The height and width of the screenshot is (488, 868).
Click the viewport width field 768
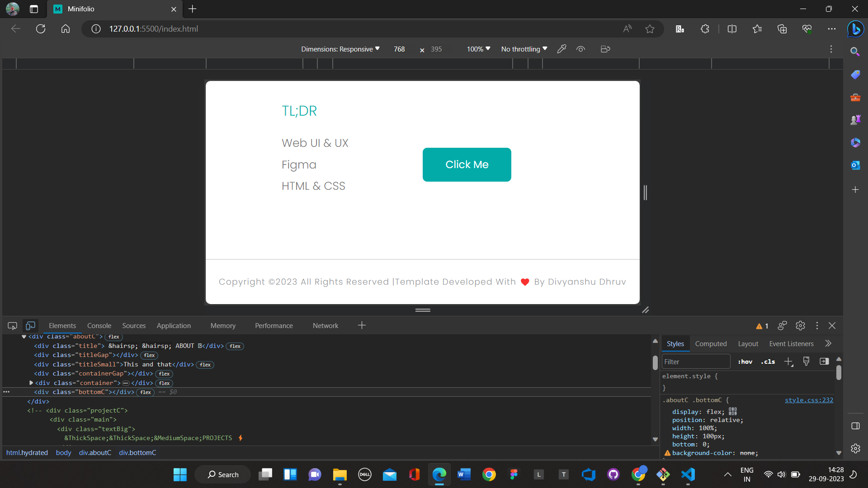399,49
